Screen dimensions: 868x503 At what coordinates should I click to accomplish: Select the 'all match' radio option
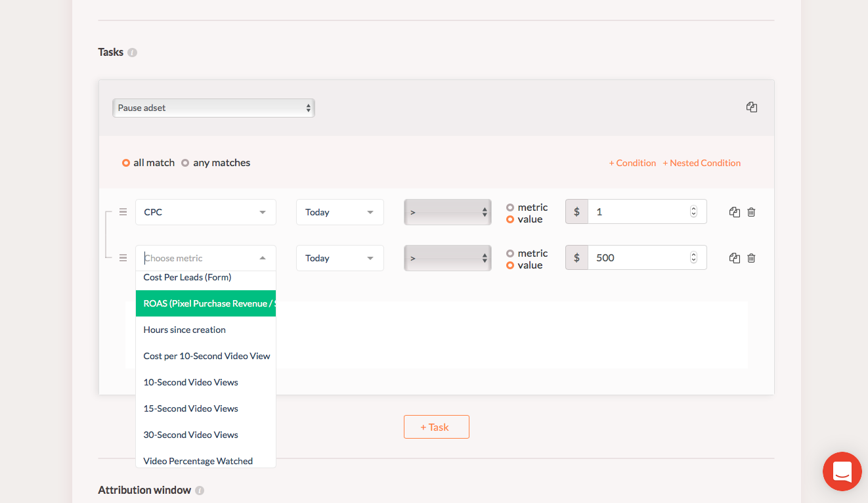tap(126, 163)
